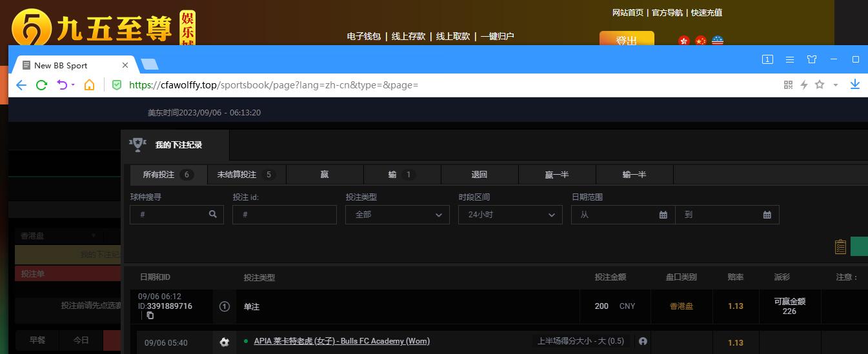Click the lightning speed-mode icon

coord(804,84)
